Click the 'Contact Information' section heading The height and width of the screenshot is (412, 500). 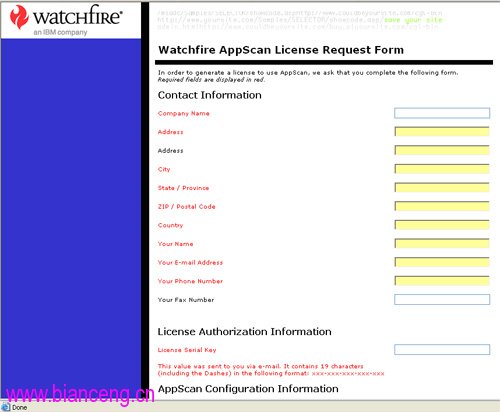coord(210,95)
